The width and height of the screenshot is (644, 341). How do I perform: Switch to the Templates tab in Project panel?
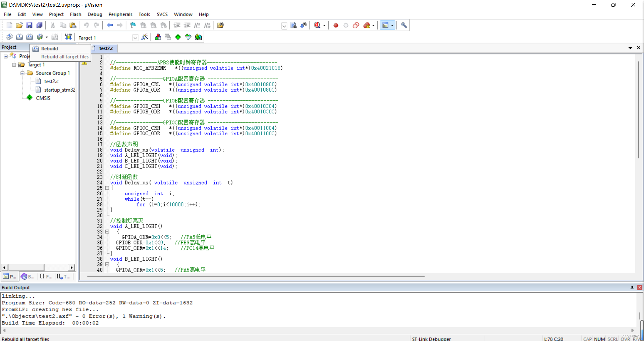pos(64,277)
